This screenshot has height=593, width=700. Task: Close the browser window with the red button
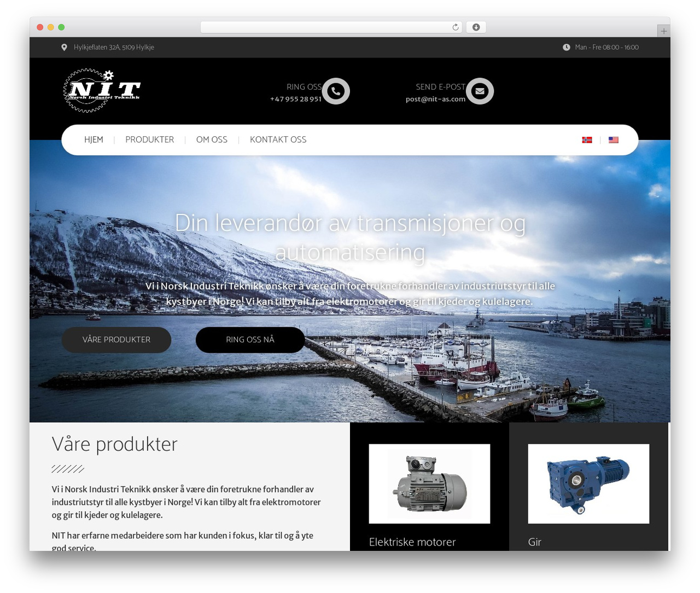(x=40, y=27)
